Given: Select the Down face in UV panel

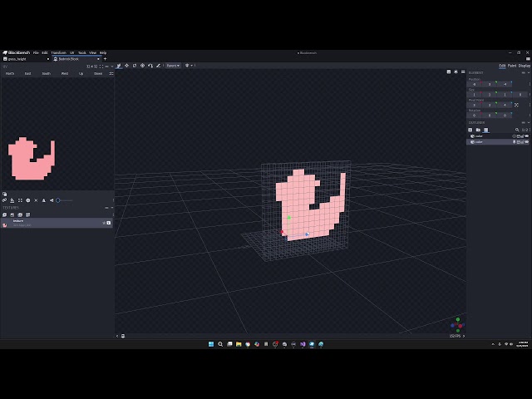Looking at the screenshot, I should point(98,74).
